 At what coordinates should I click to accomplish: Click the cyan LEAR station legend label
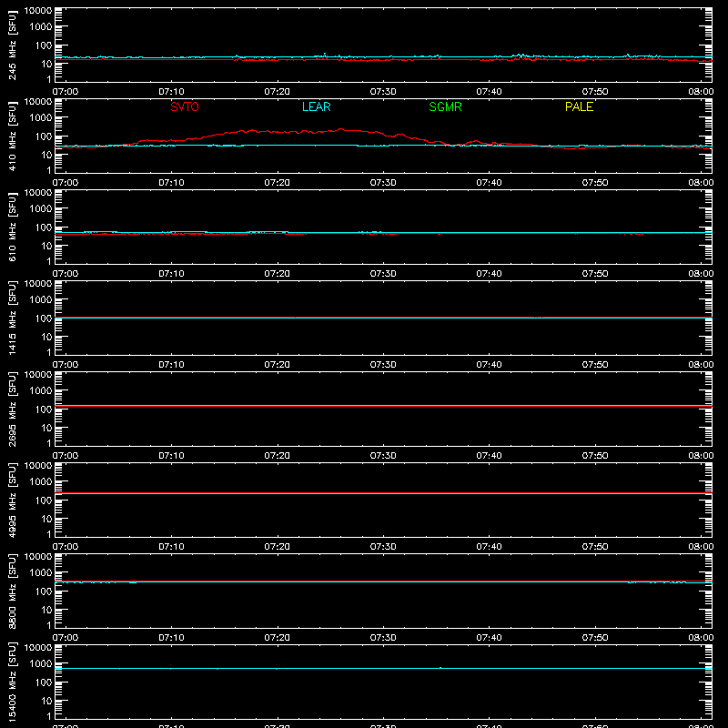click(316, 106)
